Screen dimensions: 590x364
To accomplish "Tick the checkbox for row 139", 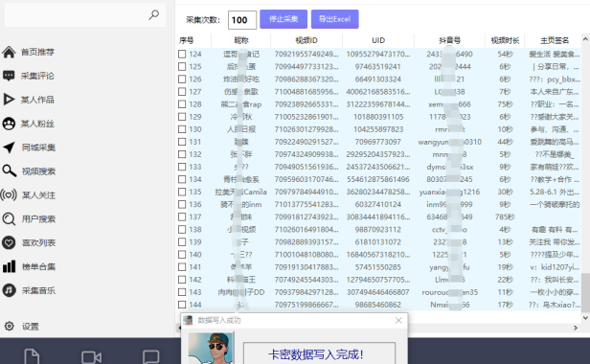I will (x=182, y=242).
